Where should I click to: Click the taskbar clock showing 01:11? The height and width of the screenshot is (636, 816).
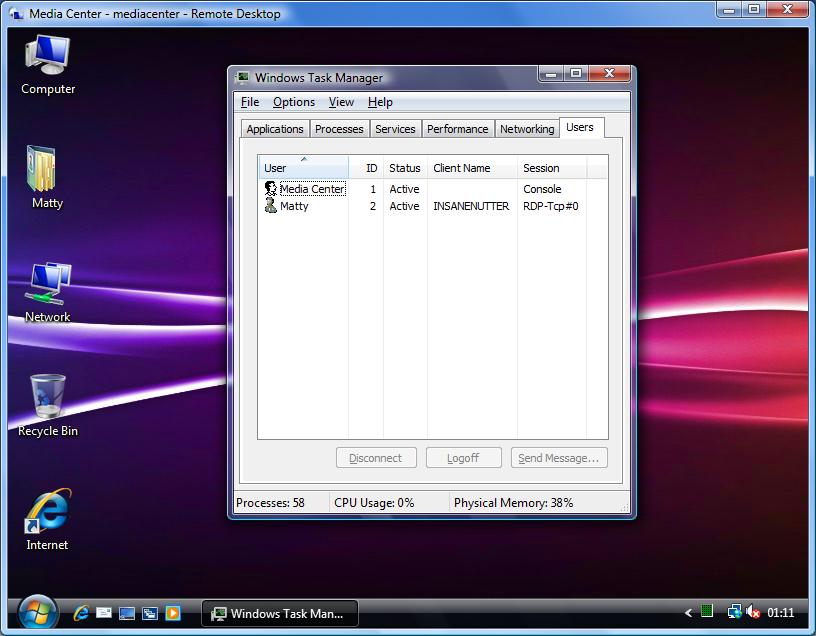781,613
